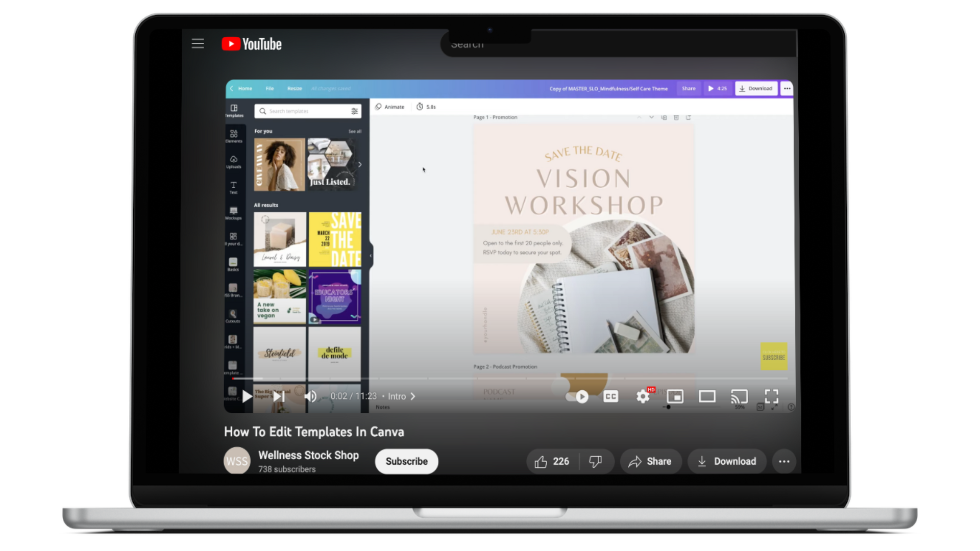Collapse the Canva side panel handle
Viewport: 980px width, 551px height.
[x=371, y=256]
